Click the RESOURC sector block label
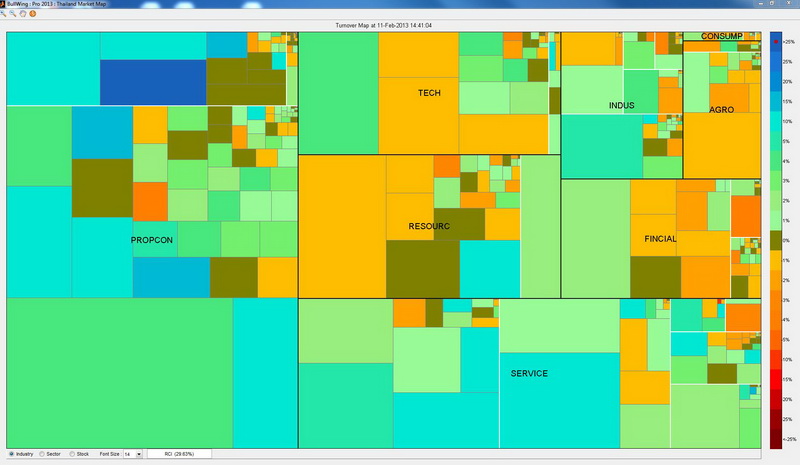The width and height of the screenshot is (800, 465). point(429,226)
